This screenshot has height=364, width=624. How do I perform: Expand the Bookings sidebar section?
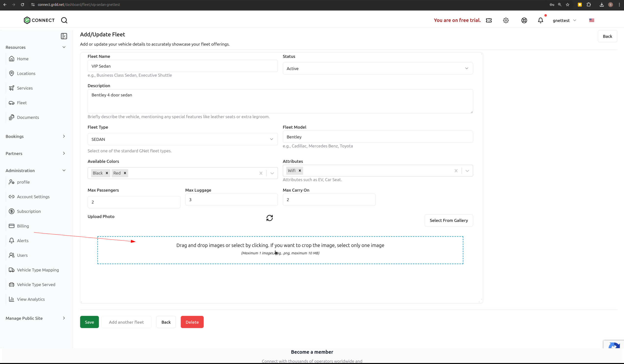pos(36,136)
